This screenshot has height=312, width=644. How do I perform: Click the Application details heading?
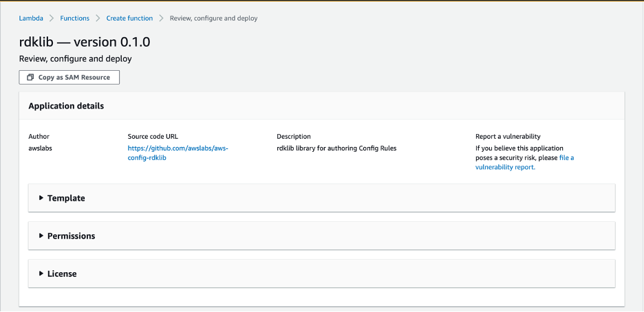pos(66,106)
